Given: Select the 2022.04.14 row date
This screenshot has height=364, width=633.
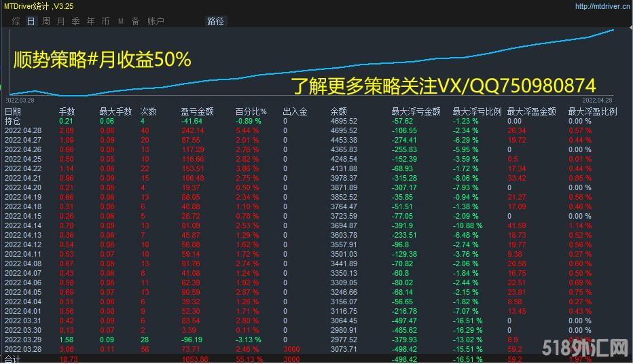Looking at the screenshot, I should tap(23, 225).
